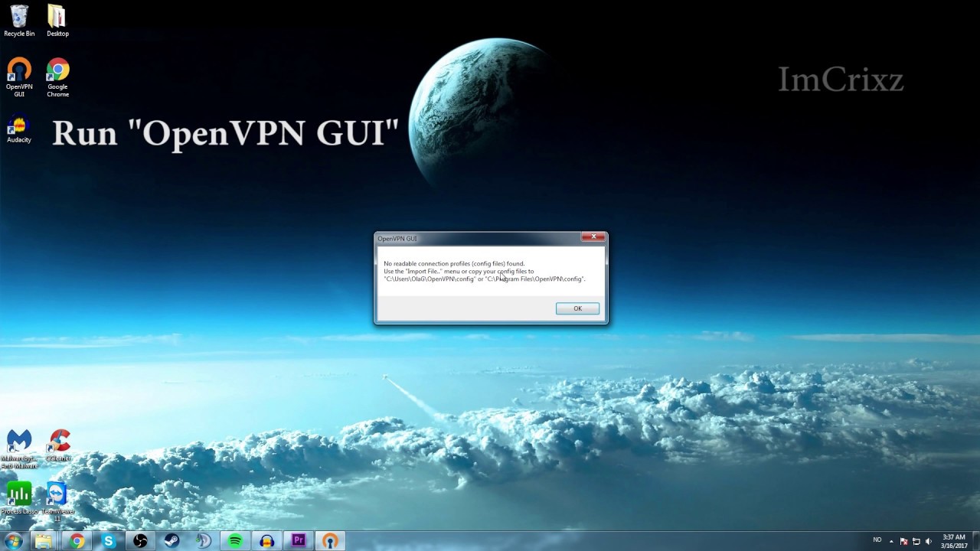This screenshot has width=980, height=551.
Task: Open Audacity from the taskbar
Action: 266,541
